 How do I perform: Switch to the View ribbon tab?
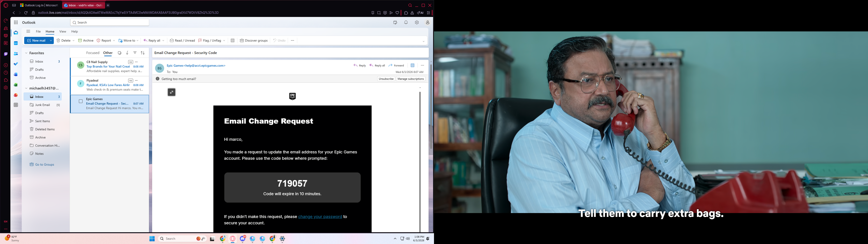(63, 32)
